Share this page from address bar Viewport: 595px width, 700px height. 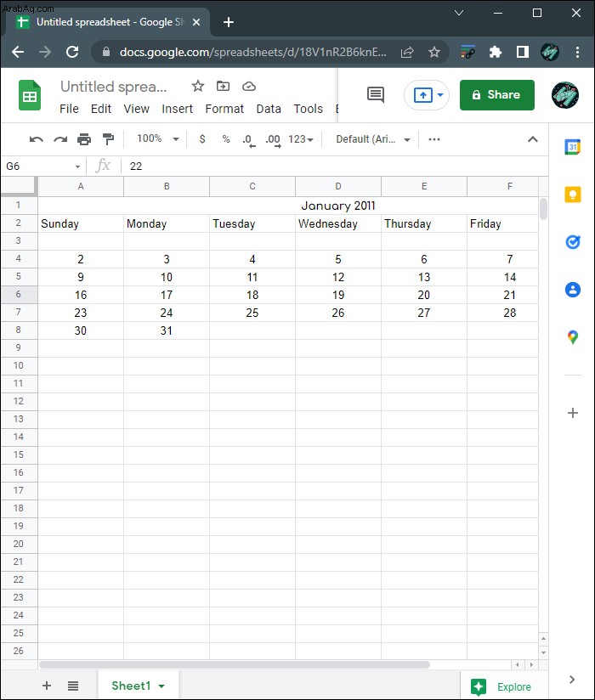point(407,52)
